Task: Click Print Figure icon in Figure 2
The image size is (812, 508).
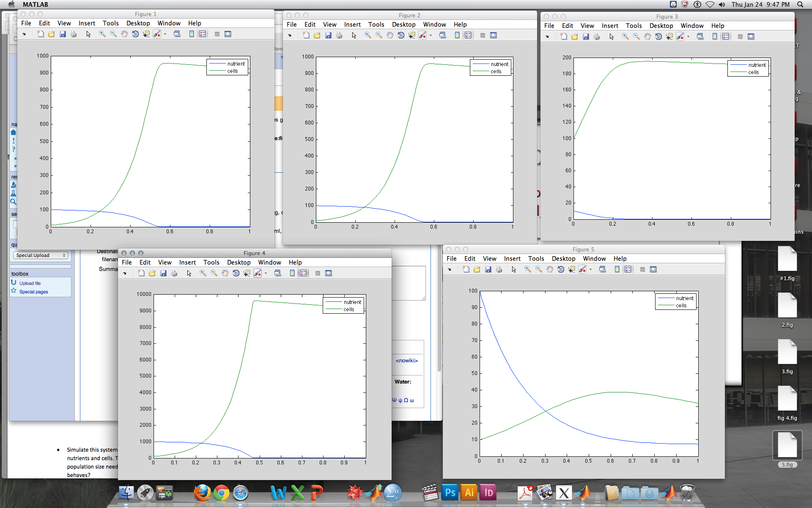Action: click(339, 35)
